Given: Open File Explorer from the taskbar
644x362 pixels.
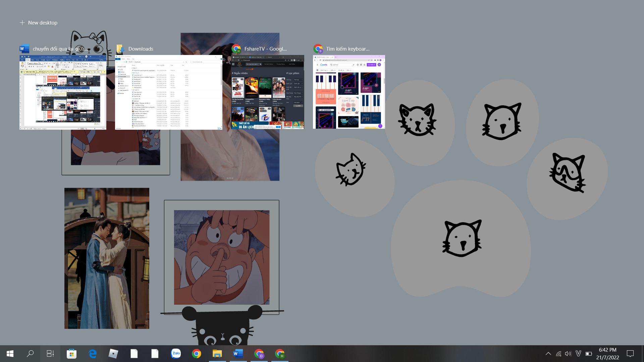Looking at the screenshot, I should 217,354.
